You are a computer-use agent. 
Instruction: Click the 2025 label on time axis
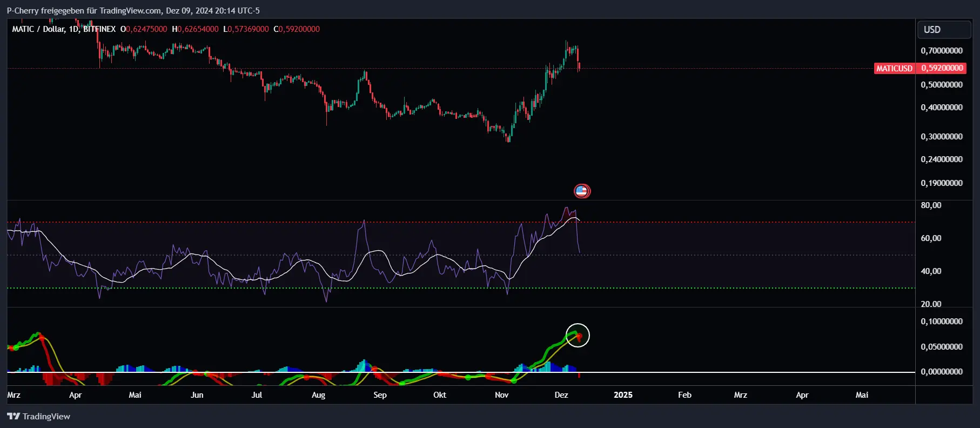(623, 395)
